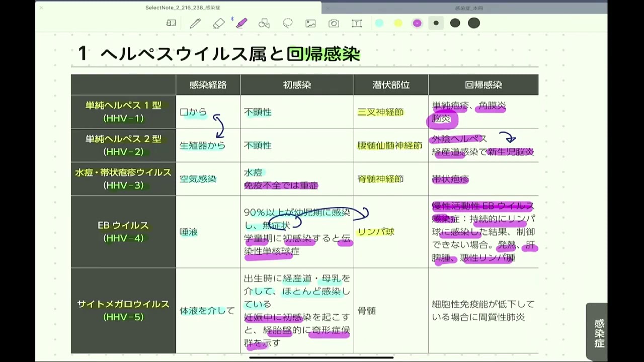This screenshot has height=362, width=644.
Task: Close the 感染症_本冊 tab
Action: pos(328,8)
